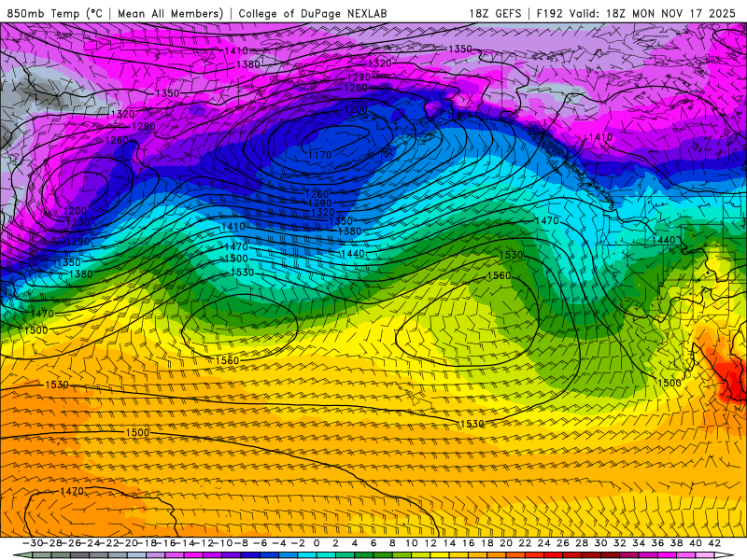
Task: Click the "MON NOV 17 2025" valid date
Action: tap(684, 13)
